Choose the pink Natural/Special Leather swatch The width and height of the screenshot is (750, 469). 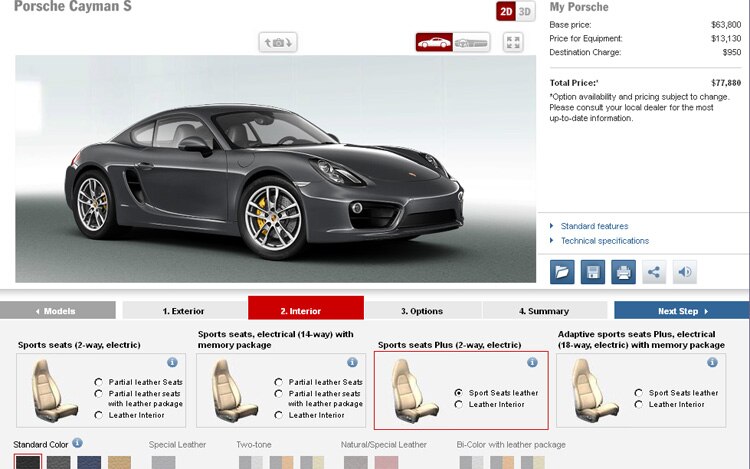386,462
